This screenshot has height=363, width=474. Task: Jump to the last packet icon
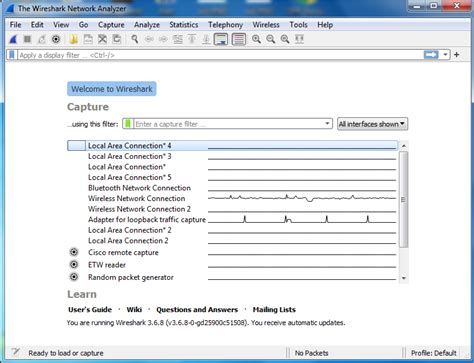[x=206, y=39]
